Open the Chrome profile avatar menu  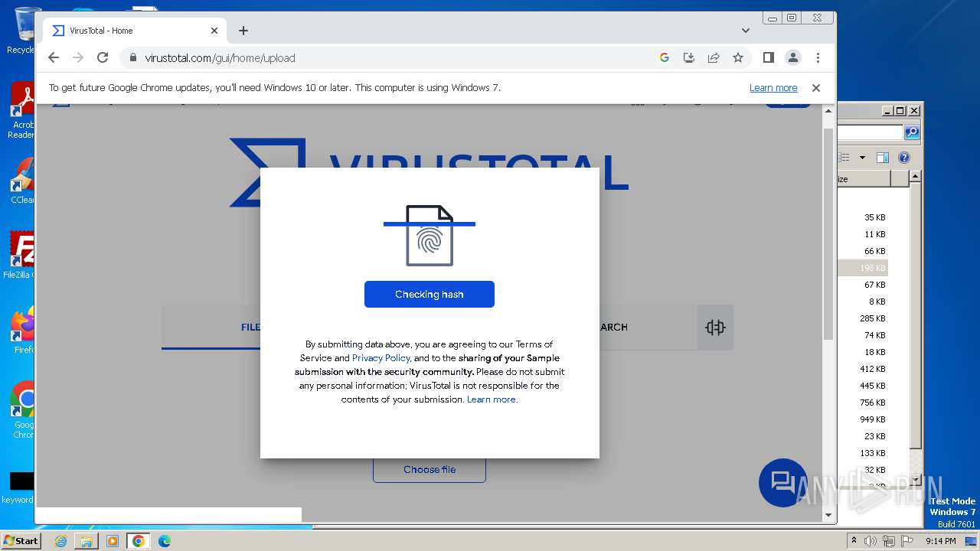pos(793,57)
